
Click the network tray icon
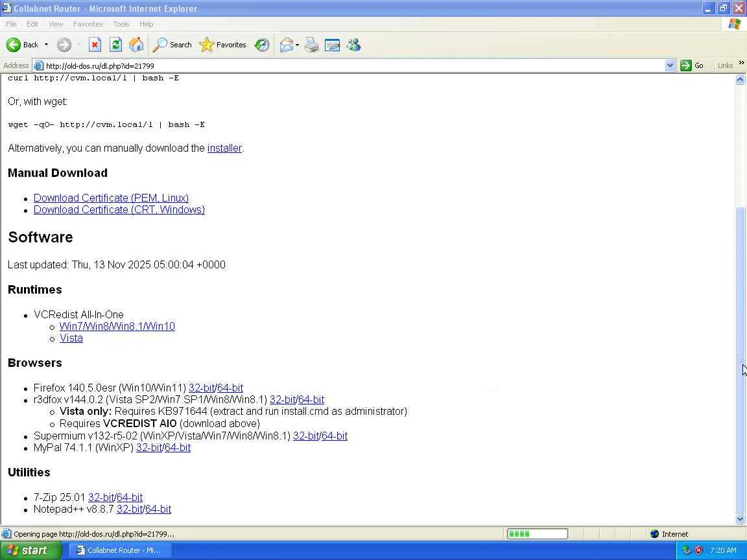pyautogui.click(x=687, y=550)
